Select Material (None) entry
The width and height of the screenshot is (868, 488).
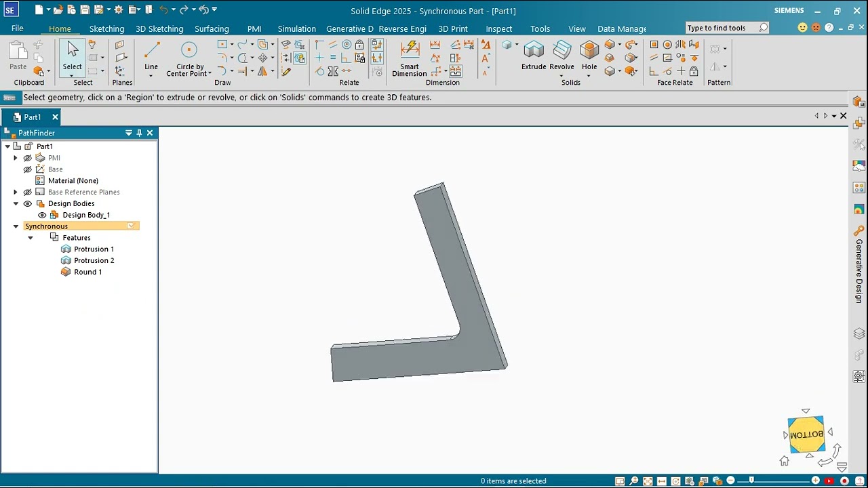click(73, 181)
